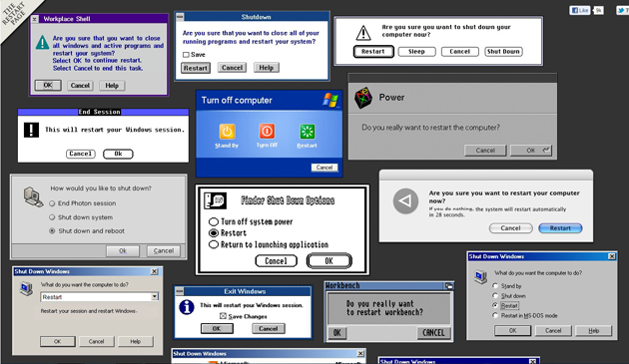The image size is (629, 364).
Task: Click the blue Restart button in Mac dialog
Action: click(560, 228)
